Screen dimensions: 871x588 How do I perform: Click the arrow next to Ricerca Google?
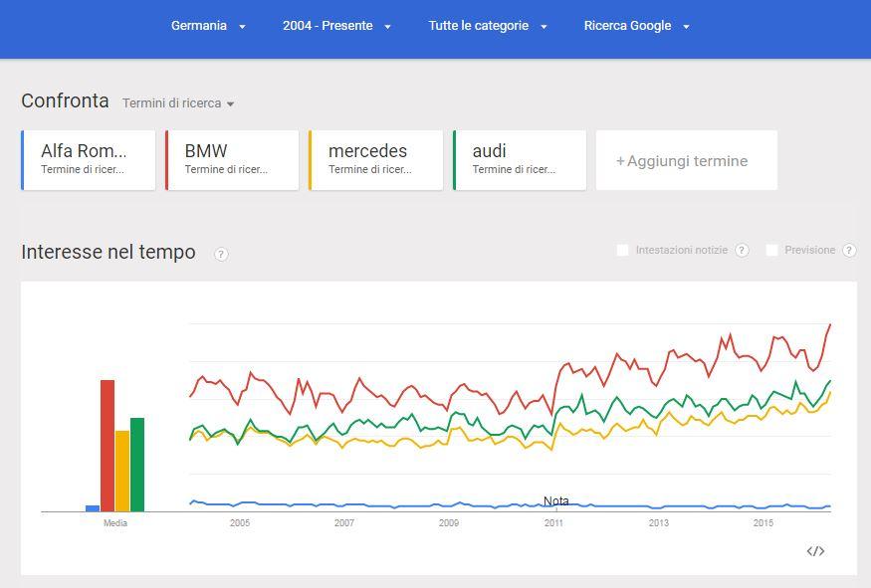point(686,27)
